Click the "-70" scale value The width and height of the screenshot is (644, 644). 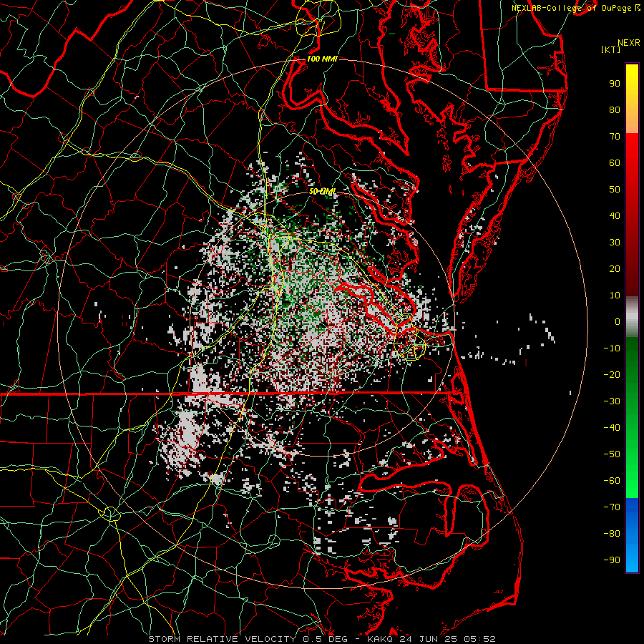coord(612,507)
